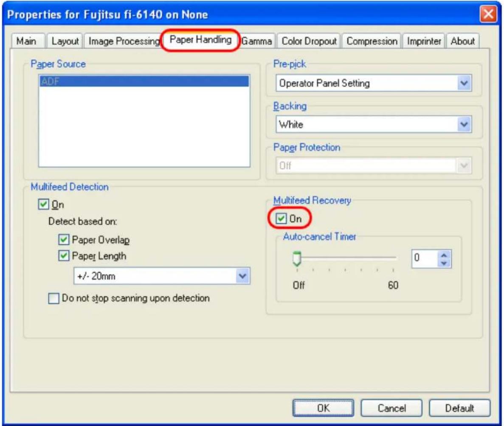Go to the Imprinter tab
The height and width of the screenshot is (426, 504).
coord(424,41)
